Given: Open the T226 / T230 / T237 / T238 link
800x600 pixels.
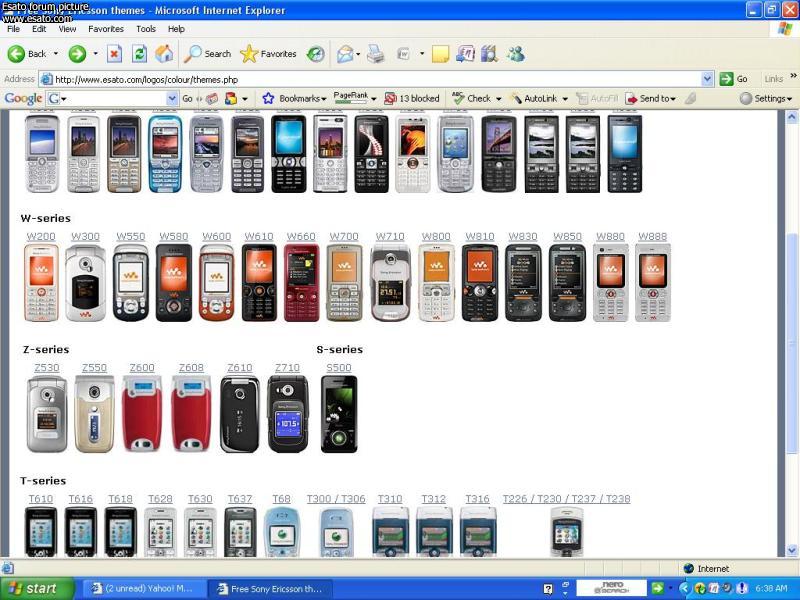Looking at the screenshot, I should pyautogui.click(x=566, y=499).
